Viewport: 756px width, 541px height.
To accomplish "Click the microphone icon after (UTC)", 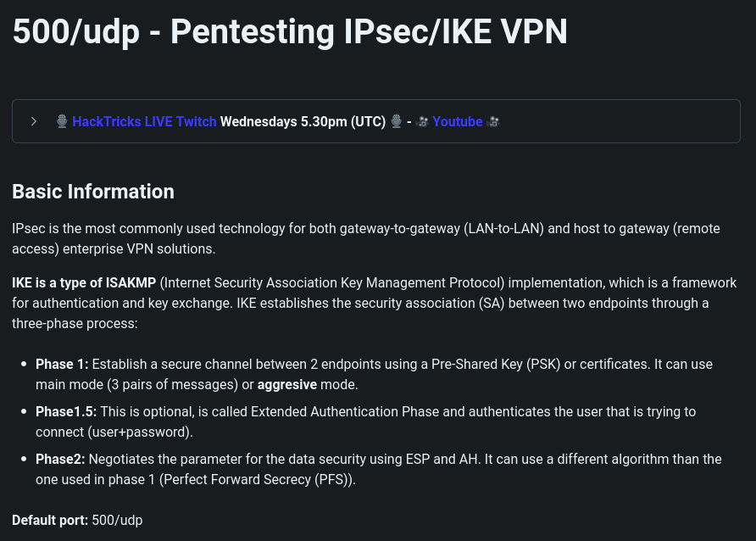I will pos(396,121).
